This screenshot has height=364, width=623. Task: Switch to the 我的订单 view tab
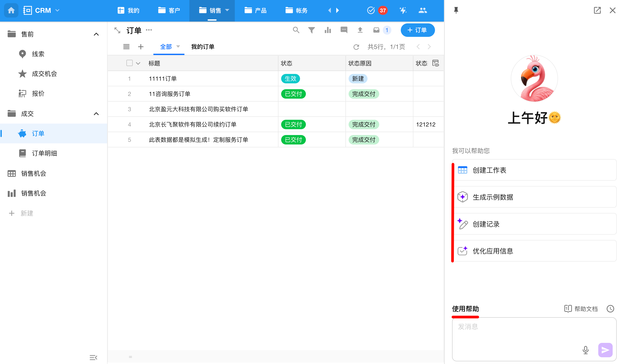202,47
